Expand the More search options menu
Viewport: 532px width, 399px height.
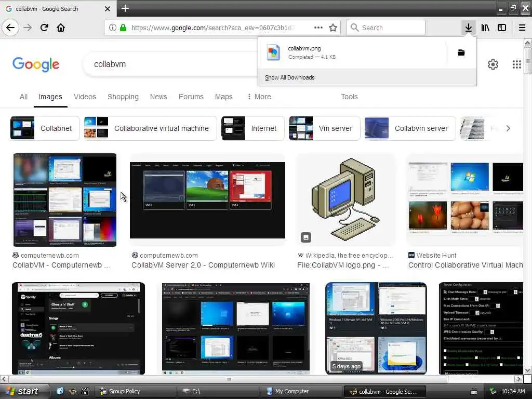(x=259, y=97)
